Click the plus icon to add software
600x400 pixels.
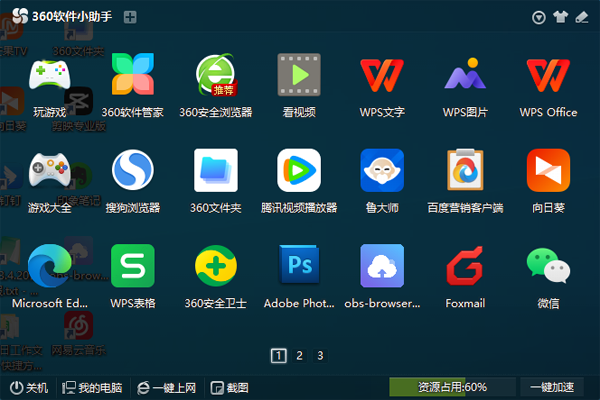pyautogui.click(x=130, y=17)
